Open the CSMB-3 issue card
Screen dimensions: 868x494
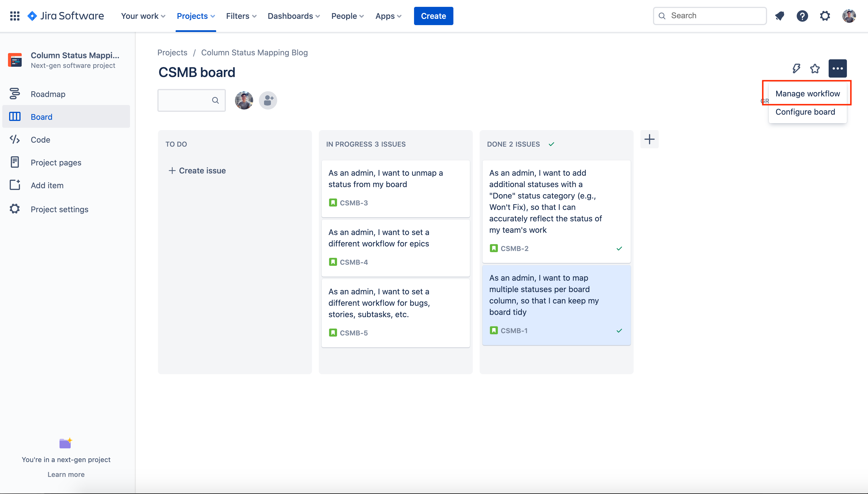point(396,188)
